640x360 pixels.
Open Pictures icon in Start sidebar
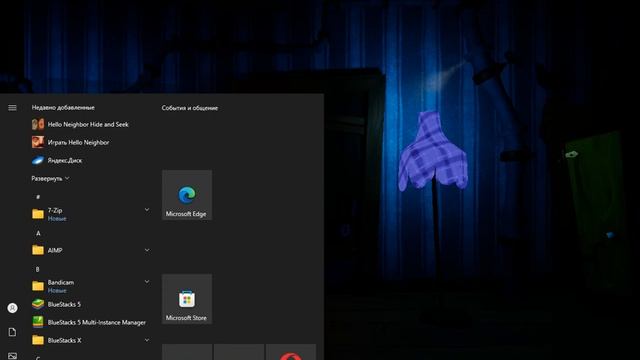pos(12,356)
